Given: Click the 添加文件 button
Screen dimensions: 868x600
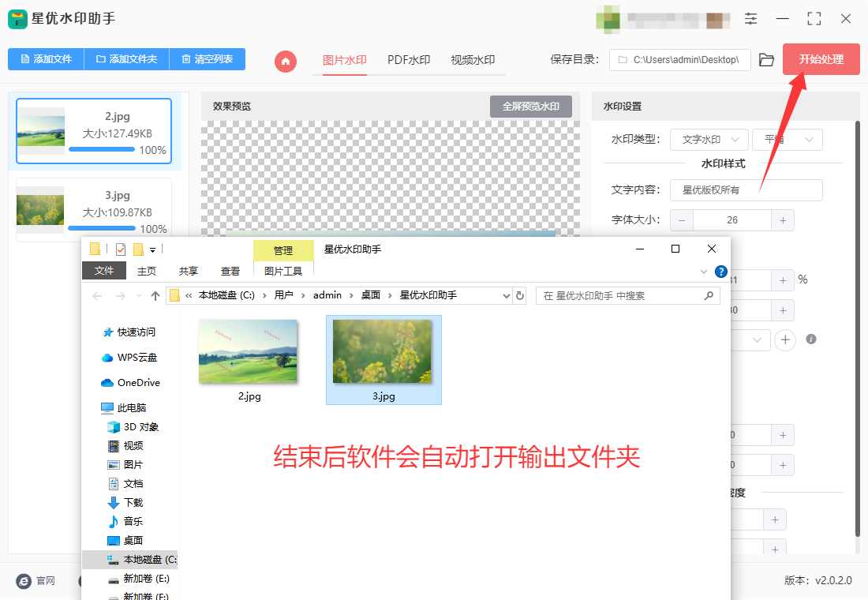Looking at the screenshot, I should pyautogui.click(x=46, y=59).
